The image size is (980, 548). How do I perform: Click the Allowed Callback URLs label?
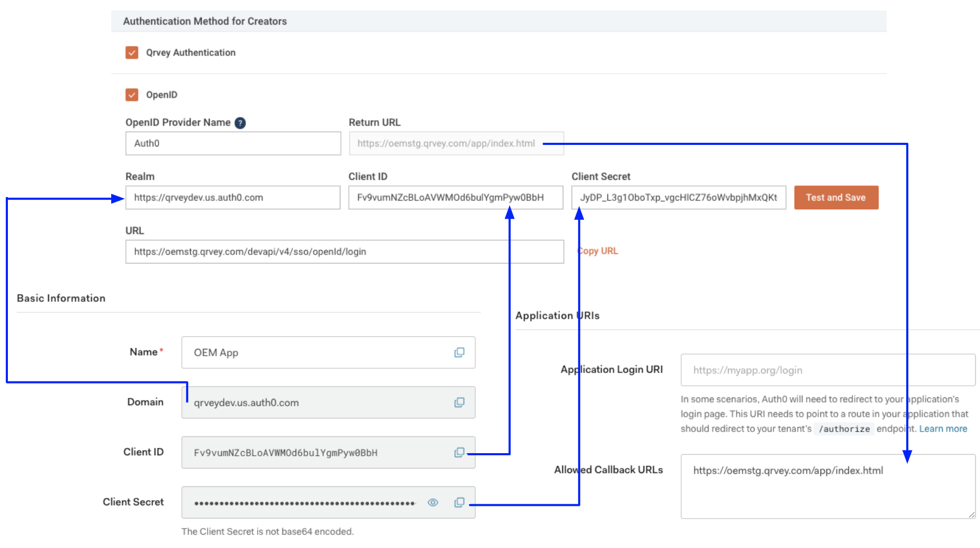609,470
